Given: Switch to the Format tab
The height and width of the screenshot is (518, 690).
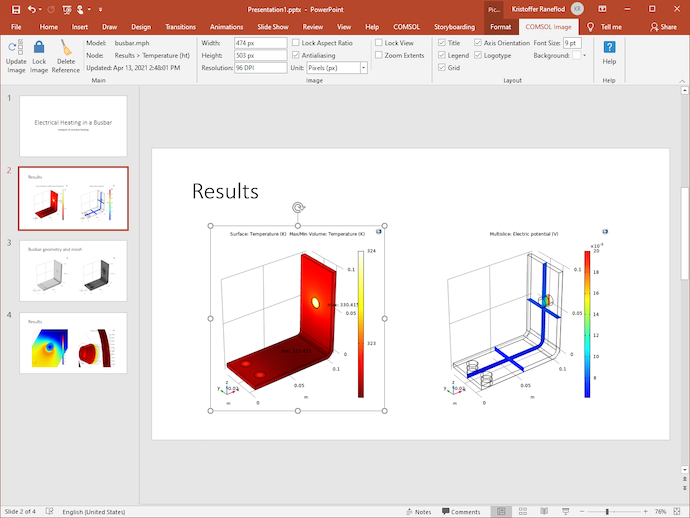Looking at the screenshot, I should coord(501,27).
